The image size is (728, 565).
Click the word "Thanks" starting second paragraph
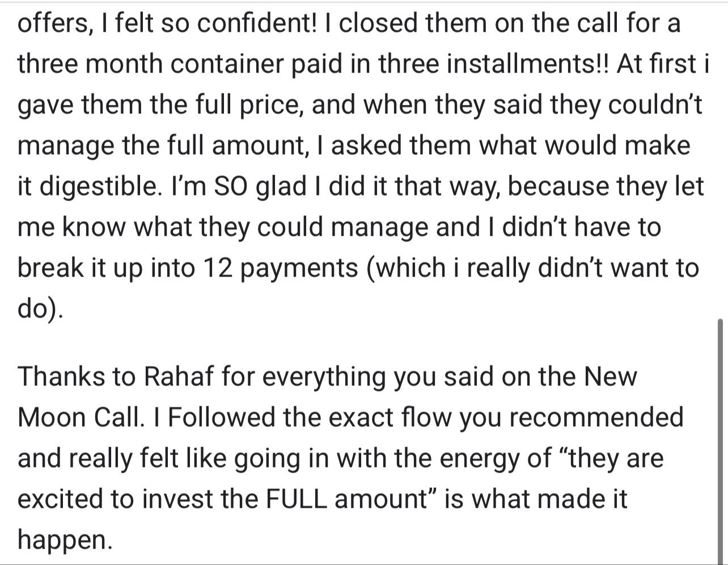tap(60, 376)
